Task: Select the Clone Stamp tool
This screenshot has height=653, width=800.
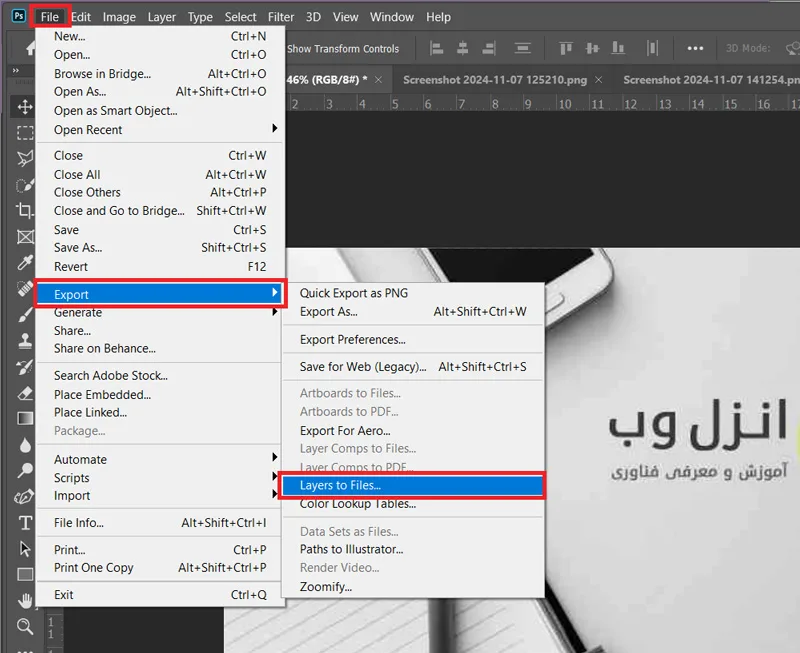Action: [x=24, y=341]
